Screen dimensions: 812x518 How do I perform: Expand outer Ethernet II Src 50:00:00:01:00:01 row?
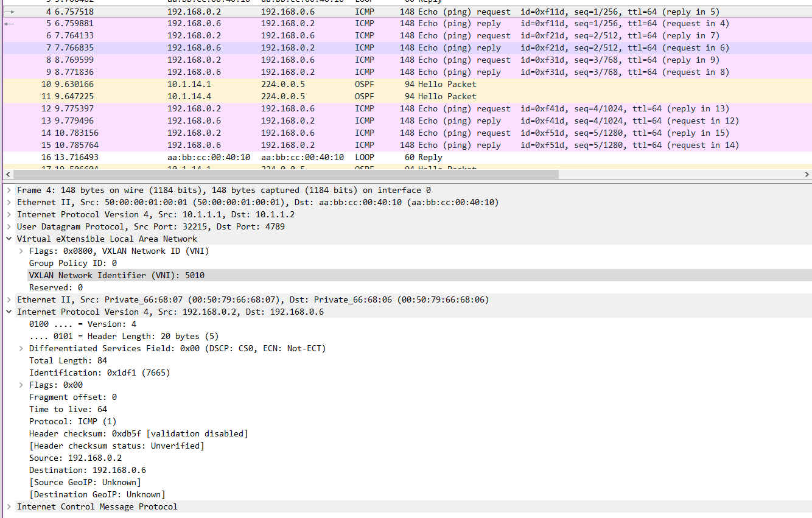pos(9,202)
